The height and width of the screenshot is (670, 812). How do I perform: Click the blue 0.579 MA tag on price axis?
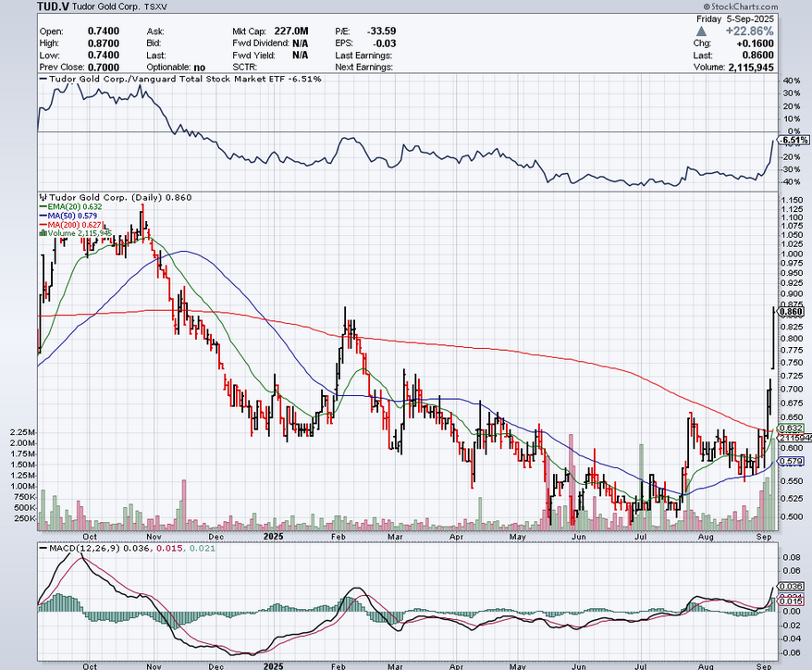792,461
